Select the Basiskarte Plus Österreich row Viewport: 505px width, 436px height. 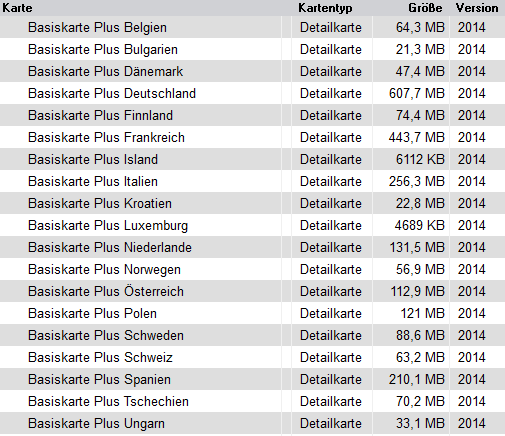pos(252,291)
